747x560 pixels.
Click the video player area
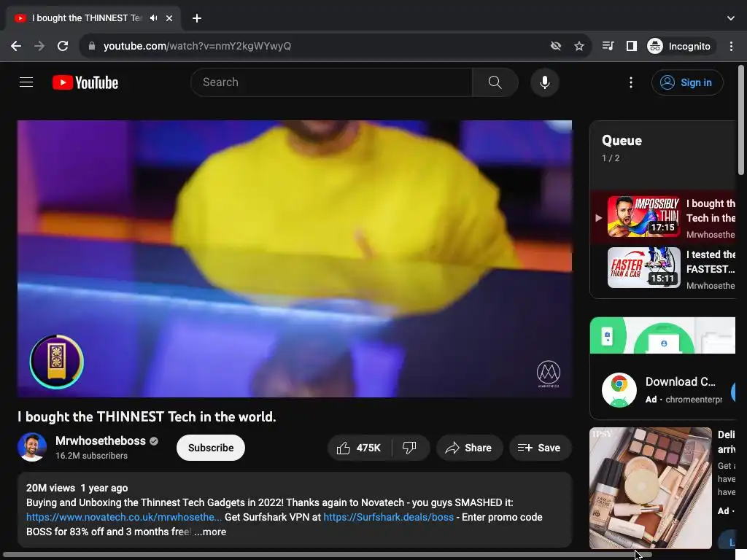click(295, 259)
